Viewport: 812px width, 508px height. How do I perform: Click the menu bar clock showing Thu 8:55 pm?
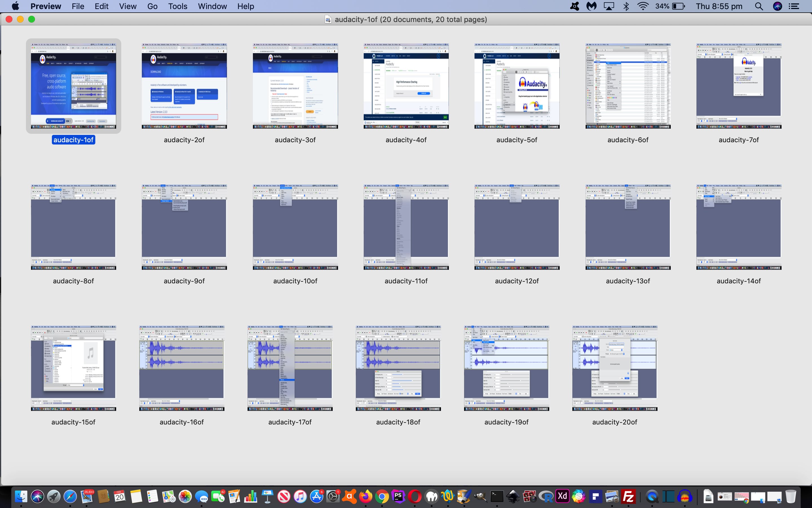click(x=719, y=6)
